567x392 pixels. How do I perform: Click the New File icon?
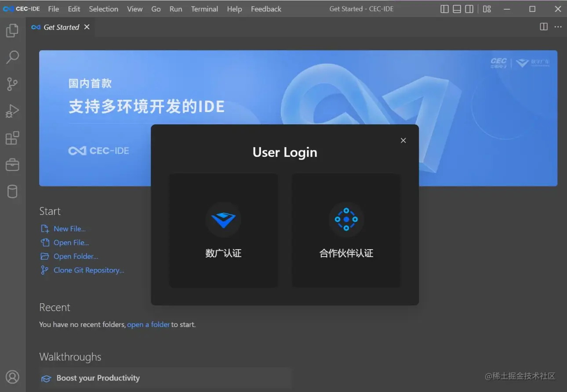point(45,229)
